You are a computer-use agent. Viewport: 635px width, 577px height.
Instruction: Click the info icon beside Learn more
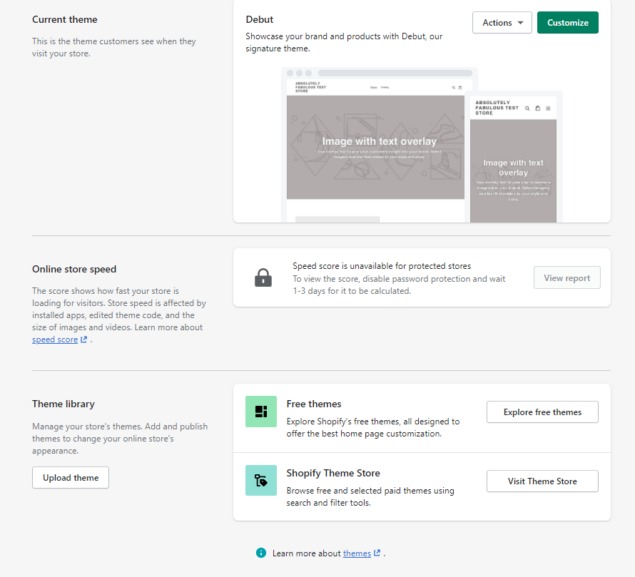point(261,553)
